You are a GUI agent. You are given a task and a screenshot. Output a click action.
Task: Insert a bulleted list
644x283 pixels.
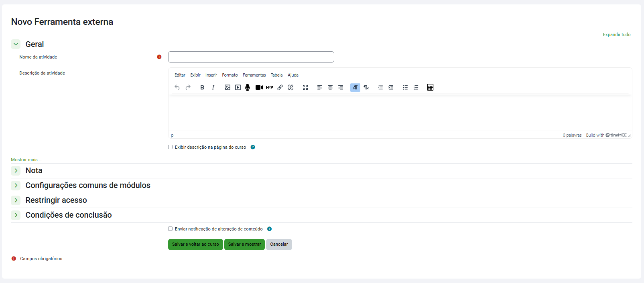405,87
